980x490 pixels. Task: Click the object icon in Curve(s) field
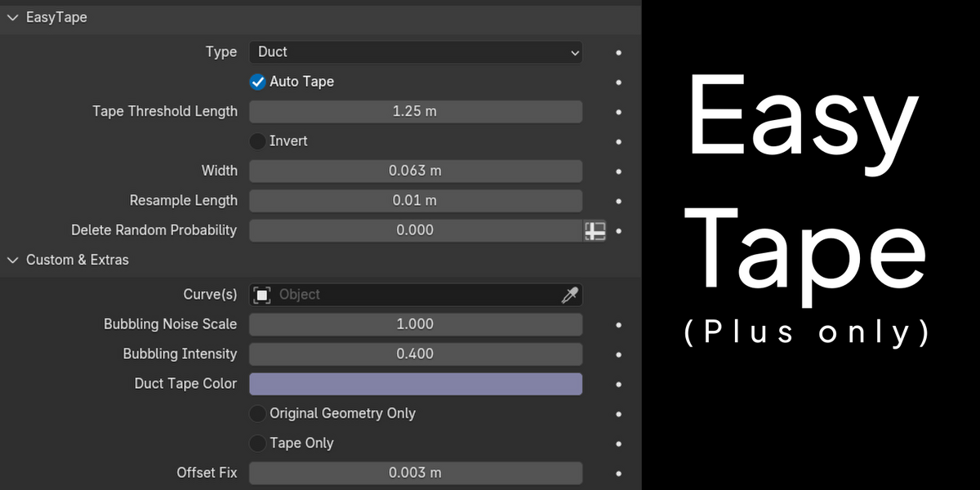coord(262,295)
